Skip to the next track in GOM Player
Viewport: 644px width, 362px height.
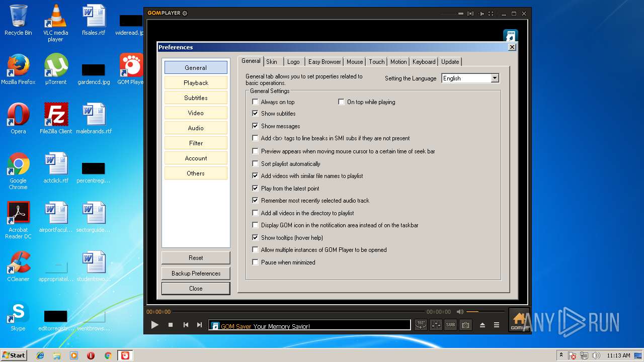(x=200, y=325)
